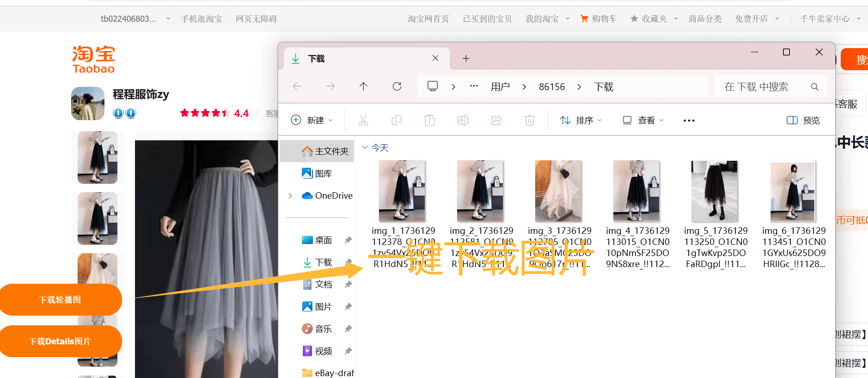Open the See more options ellipsis menu
Image resolution: width=868 pixels, height=378 pixels.
click(x=689, y=121)
